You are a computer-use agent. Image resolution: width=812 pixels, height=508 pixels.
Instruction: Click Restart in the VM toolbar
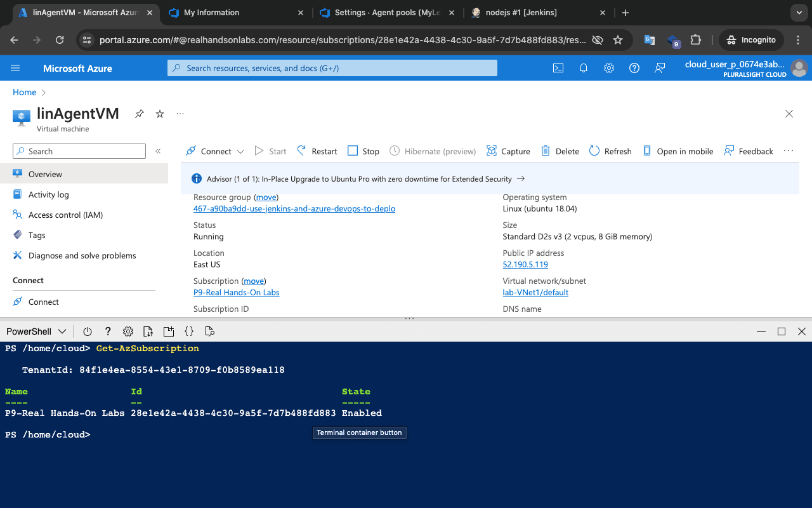click(317, 151)
